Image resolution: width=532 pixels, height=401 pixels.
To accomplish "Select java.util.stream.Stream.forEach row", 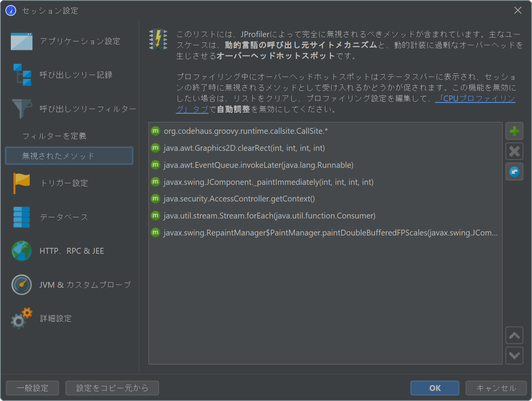I will coord(325,215).
